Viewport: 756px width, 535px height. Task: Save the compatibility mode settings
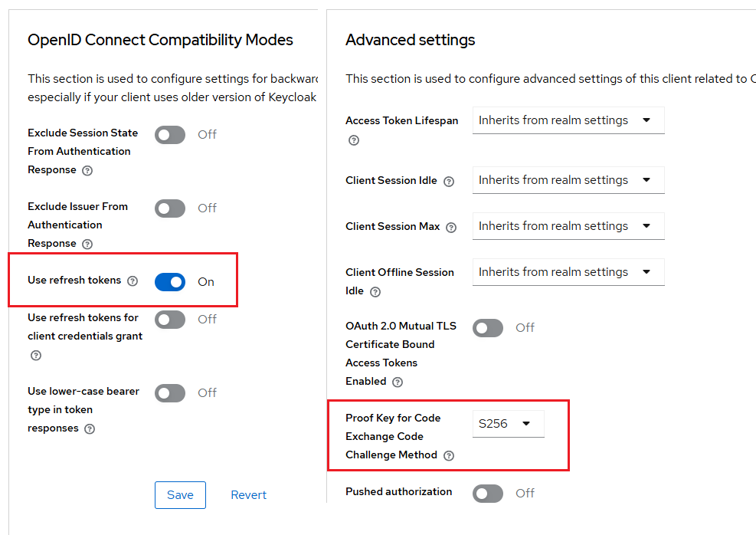pos(180,495)
